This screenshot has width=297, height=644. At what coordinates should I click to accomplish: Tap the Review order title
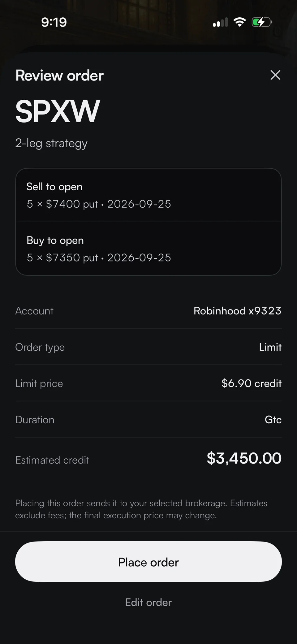59,76
